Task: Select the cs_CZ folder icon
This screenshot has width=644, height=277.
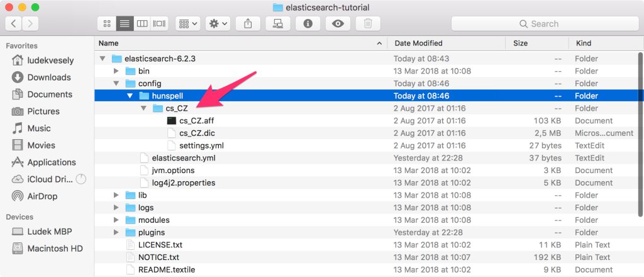Action: (x=158, y=108)
